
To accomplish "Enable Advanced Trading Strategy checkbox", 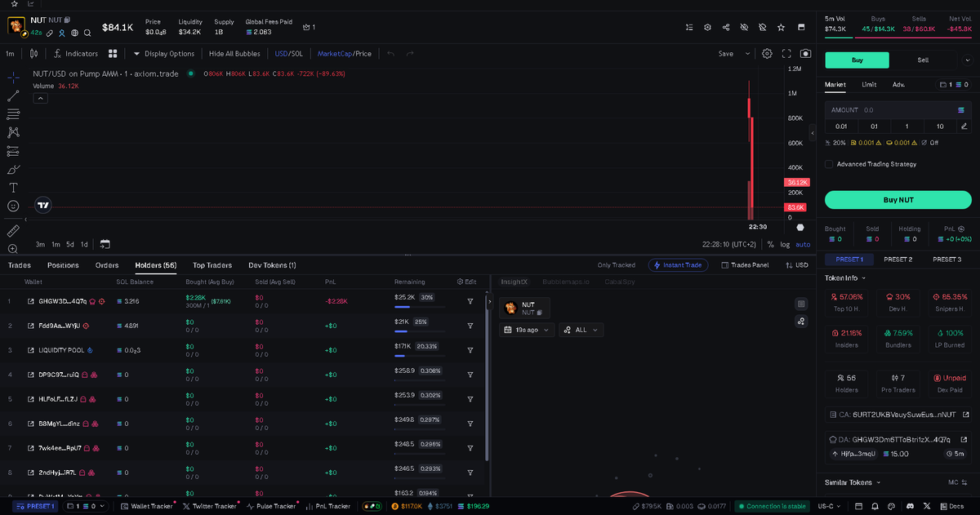I will click(830, 164).
